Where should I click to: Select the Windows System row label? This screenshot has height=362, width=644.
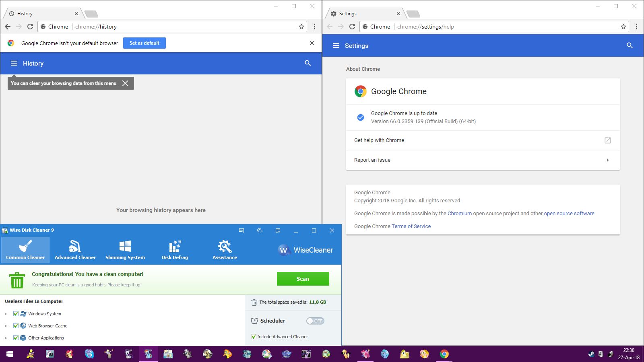point(45,314)
